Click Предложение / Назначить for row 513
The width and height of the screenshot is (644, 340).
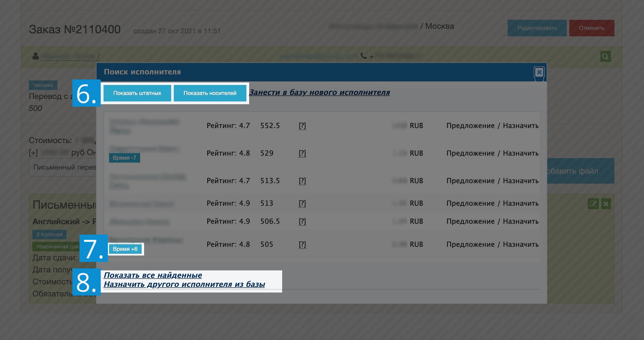coord(492,204)
